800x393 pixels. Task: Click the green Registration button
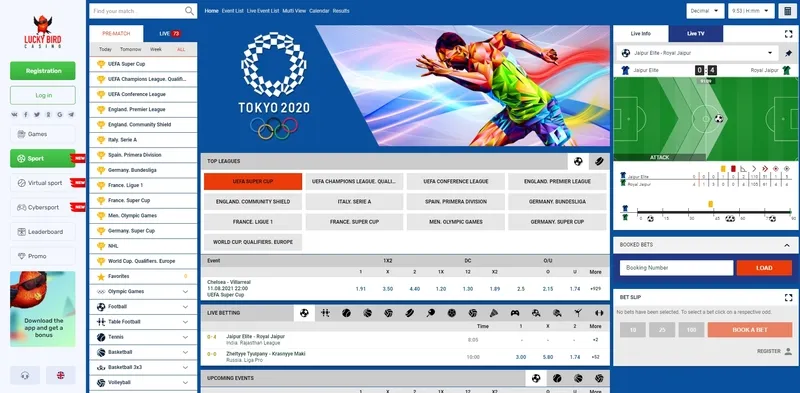pos(43,71)
